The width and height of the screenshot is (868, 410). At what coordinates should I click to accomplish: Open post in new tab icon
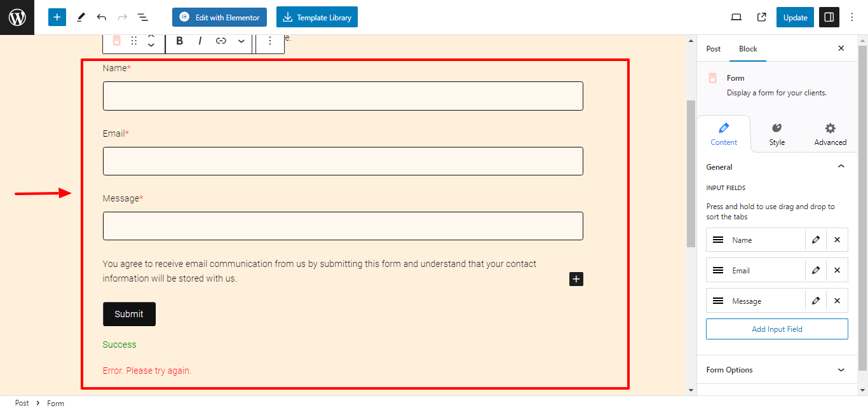tap(761, 17)
